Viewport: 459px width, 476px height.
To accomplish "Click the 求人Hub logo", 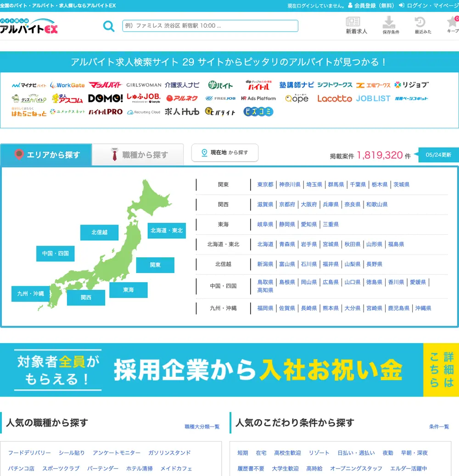I will pos(182,112).
